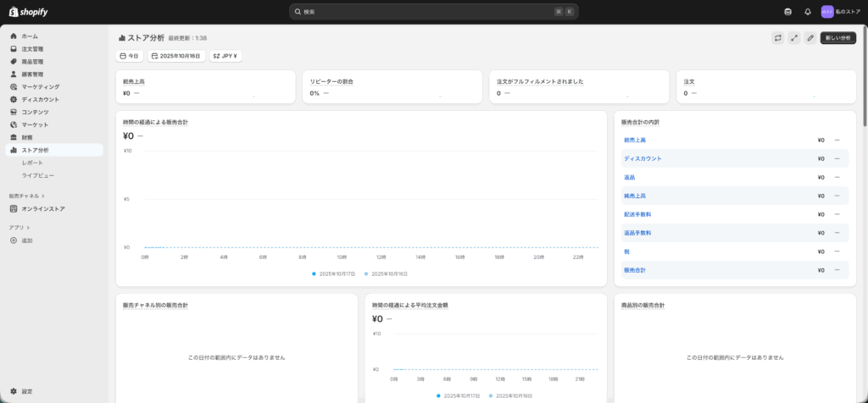Open the notifications bell
868x403 pixels.
(x=807, y=12)
